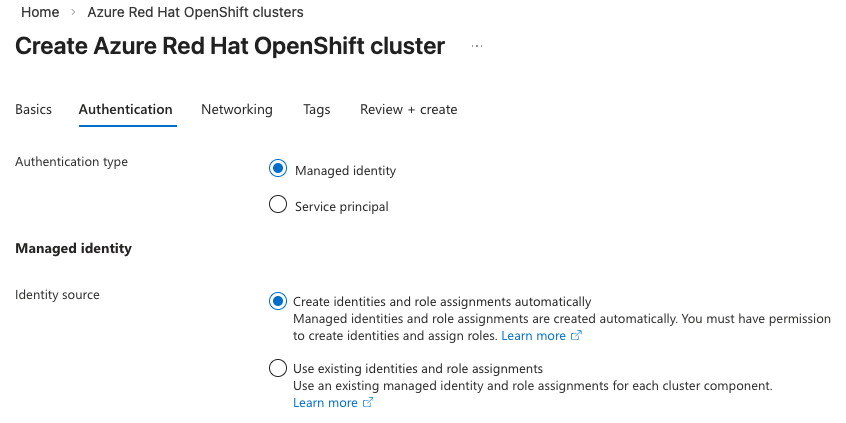Select the Service principal authentication type
This screenshot has width=846, height=423.
point(278,204)
